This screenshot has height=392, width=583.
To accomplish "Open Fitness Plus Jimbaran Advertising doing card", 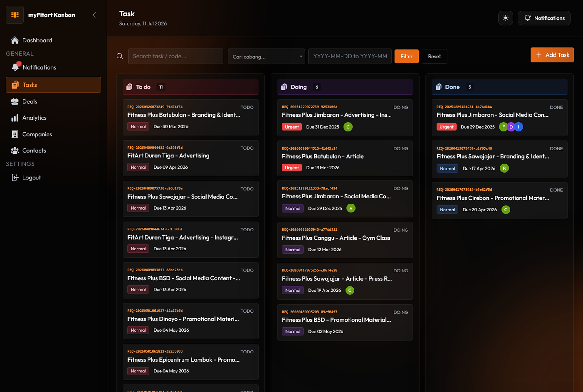I will point(345,118).
